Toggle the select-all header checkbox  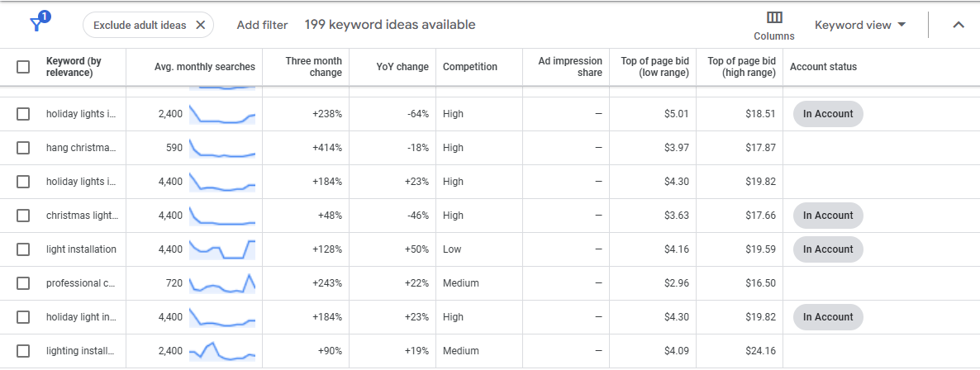[x=23, y=67]
